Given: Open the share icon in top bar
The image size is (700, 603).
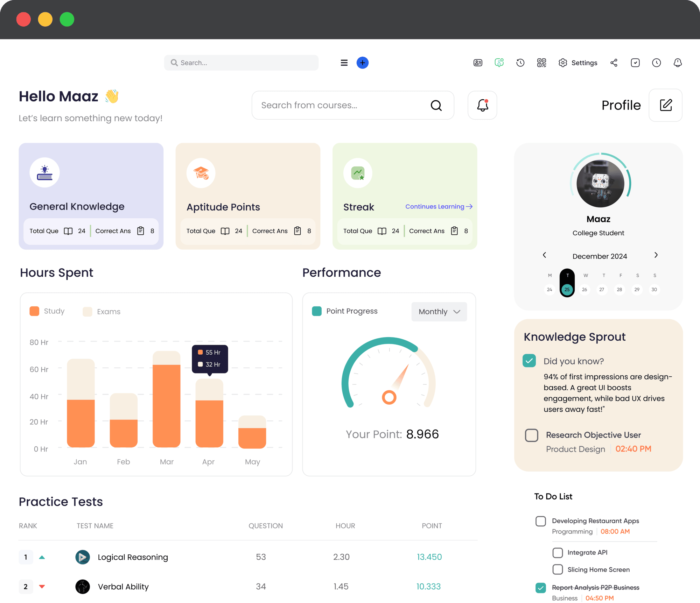Looking at the screenshot, I should coord(614,63).
